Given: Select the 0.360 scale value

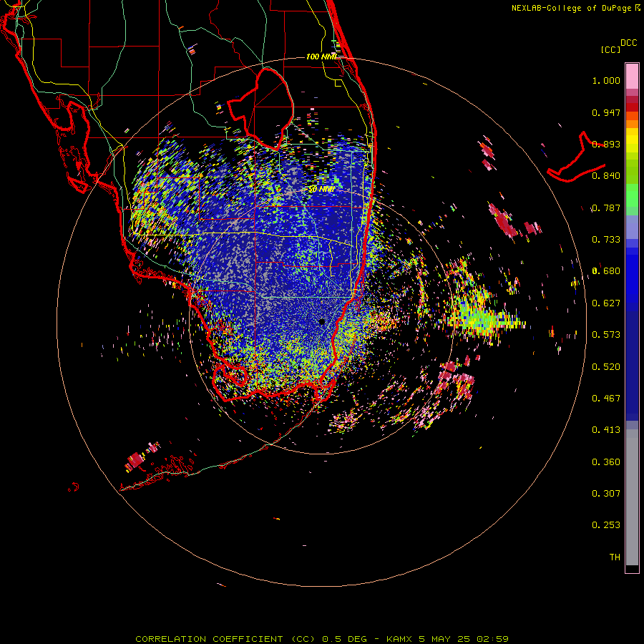Looking at the screenshot, I should [606, 462].
